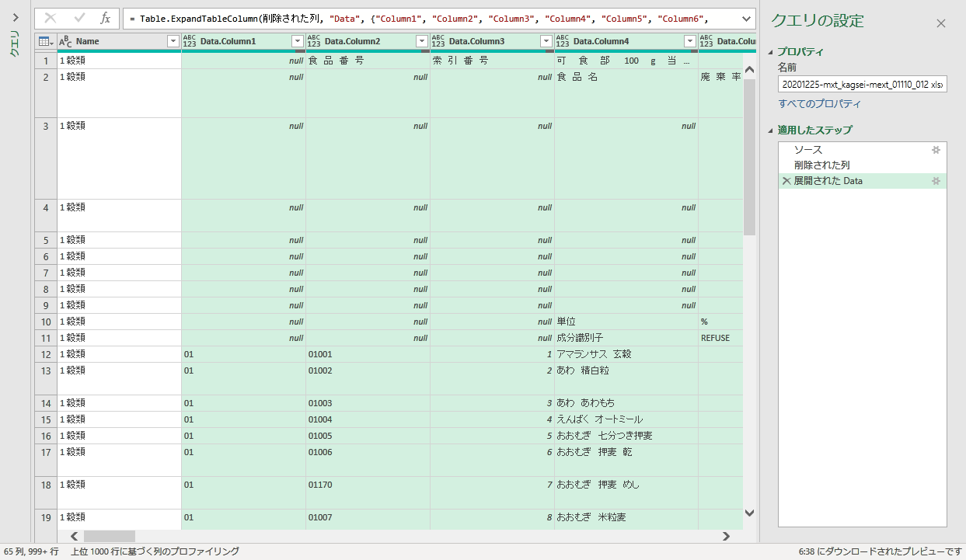Click the horizontal scrollbar thumb
This screenshot has height=560, width=966.
110,536
